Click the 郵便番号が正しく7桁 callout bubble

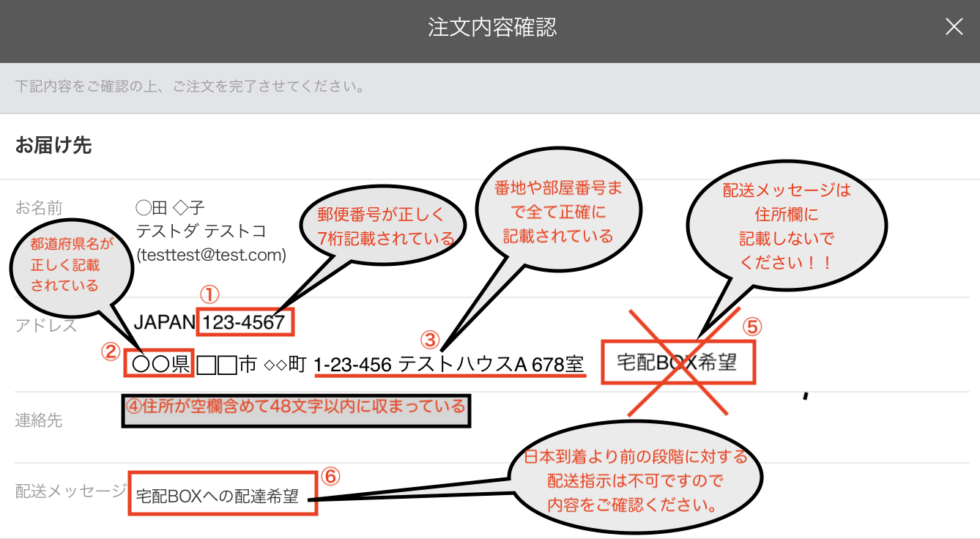(382, 228)
